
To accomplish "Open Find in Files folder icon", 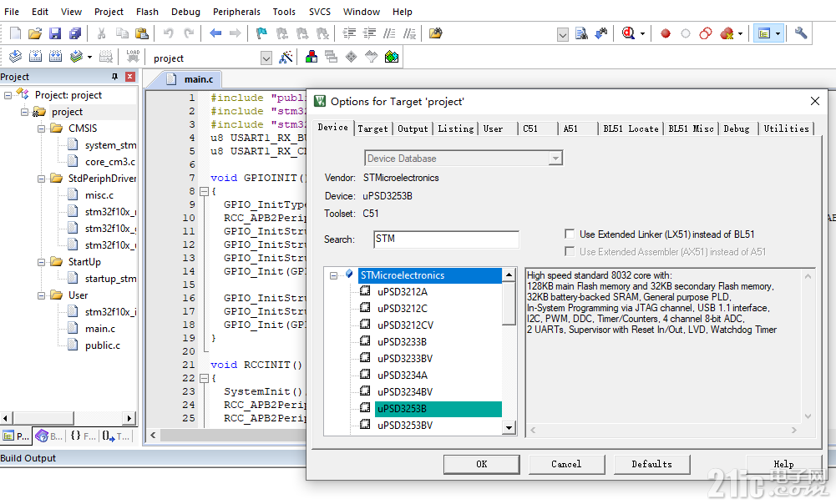I will (x=436, y=33).
